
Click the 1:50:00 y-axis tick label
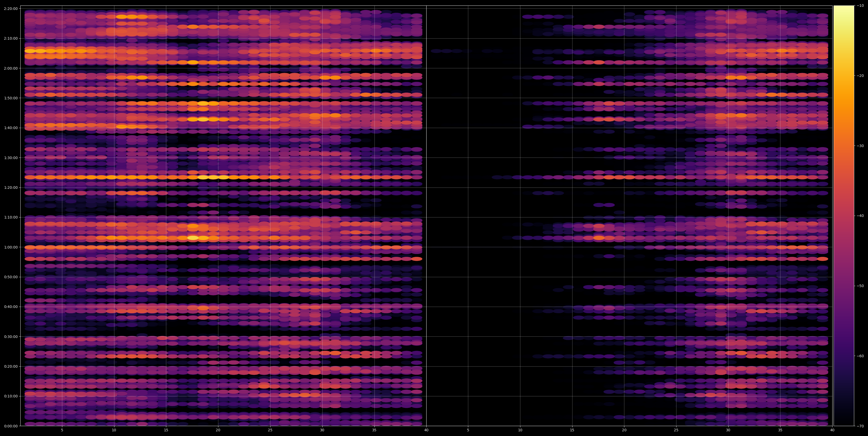10,98
